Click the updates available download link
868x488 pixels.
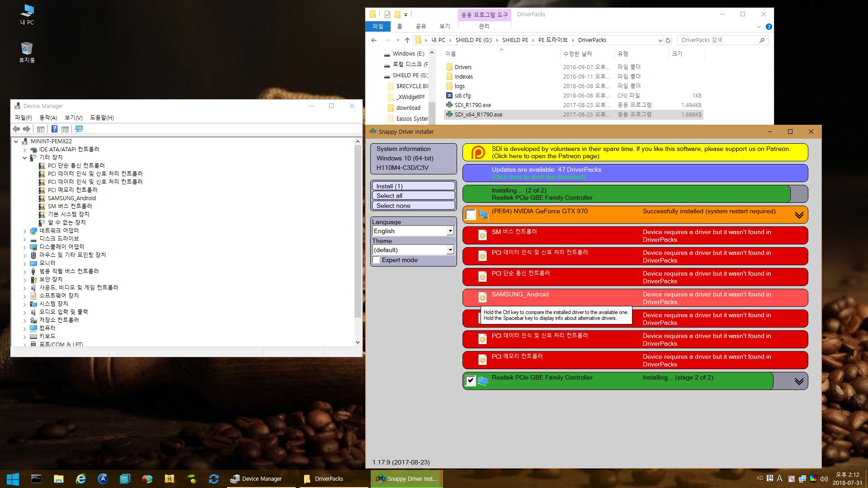(x=538, y=177)
